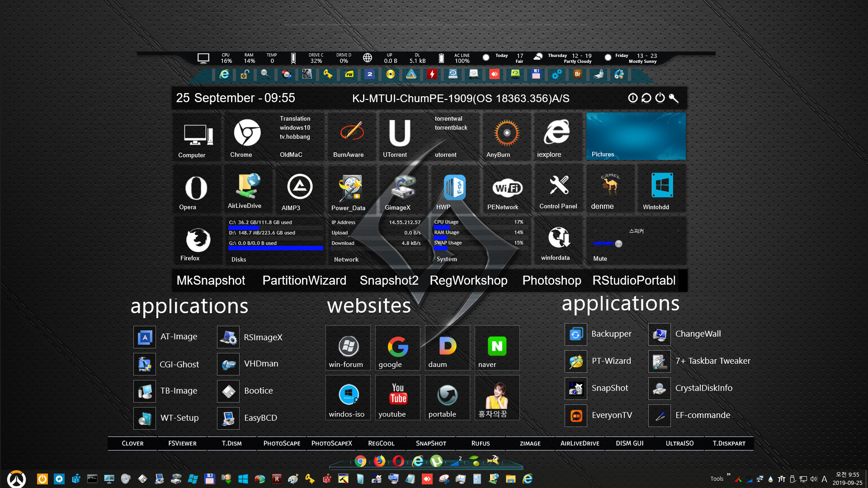
Task: Open PENetwork WiFi tile
Action: [506, 190]
